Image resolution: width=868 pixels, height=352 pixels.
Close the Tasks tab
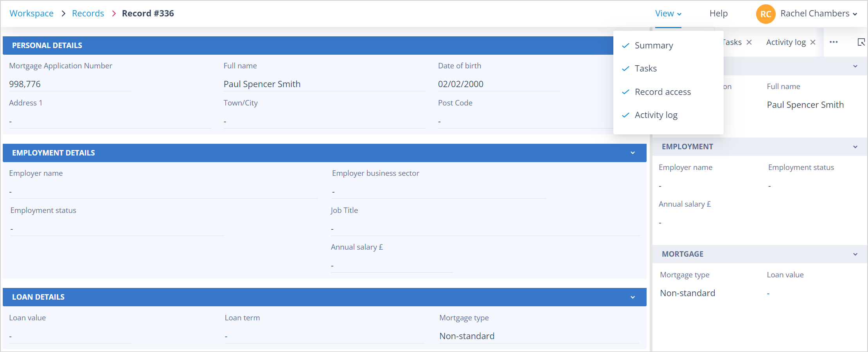pyautogui.click(x=749, y=42)
